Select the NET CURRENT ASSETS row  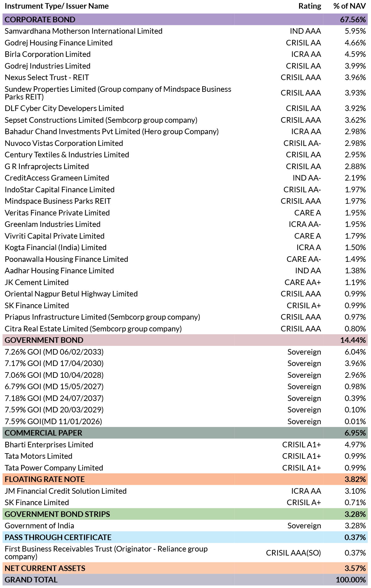(185, 568)
